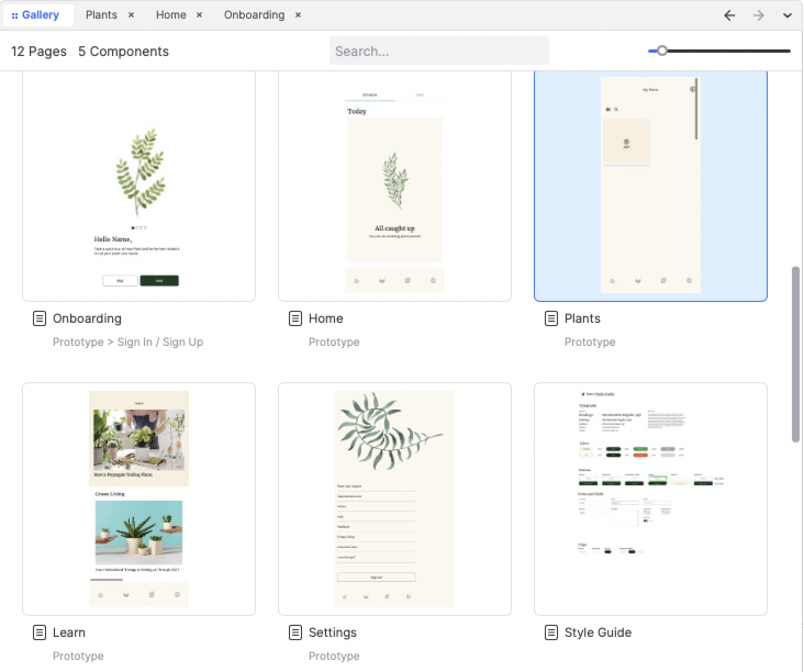Switch to the Gallery tab
The width and height of the screenshot is (804, 672).
click(38, 15)
